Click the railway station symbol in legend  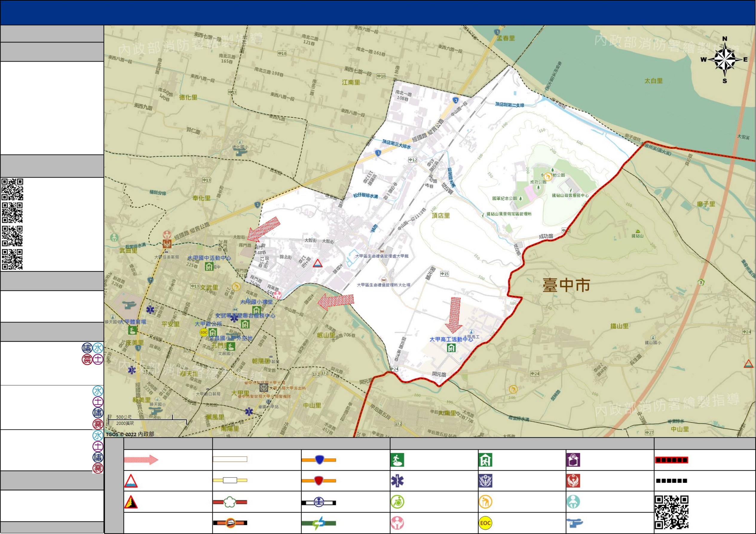point(319,503)
